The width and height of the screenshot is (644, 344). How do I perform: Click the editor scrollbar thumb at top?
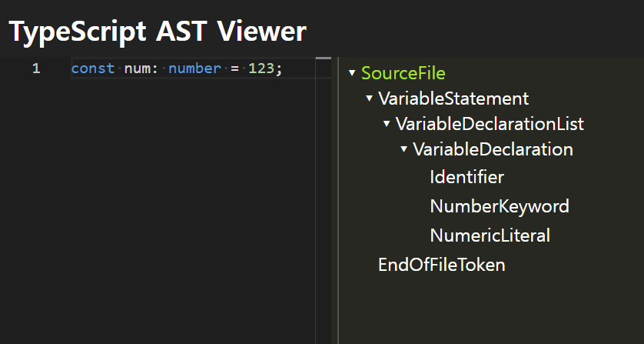tap(324, 58)
